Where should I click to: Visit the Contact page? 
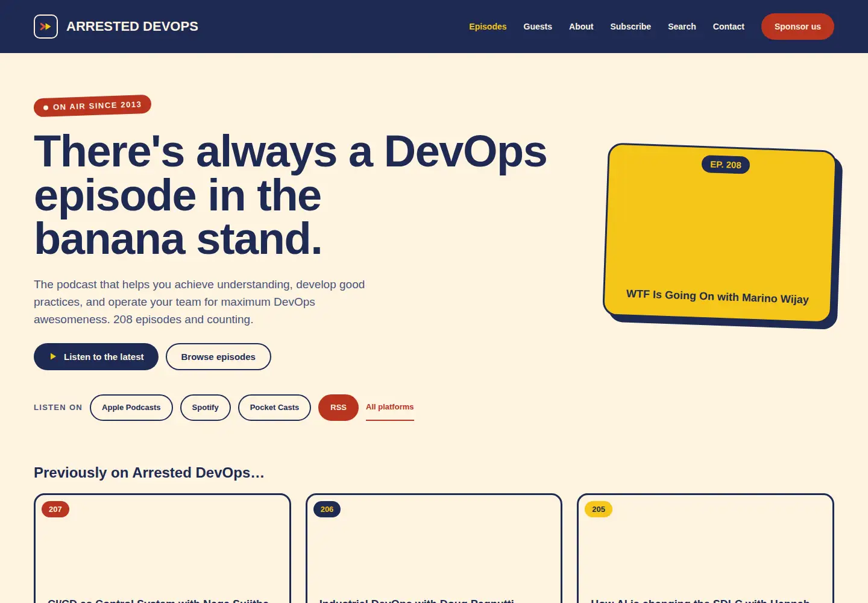tap(728, 27)
